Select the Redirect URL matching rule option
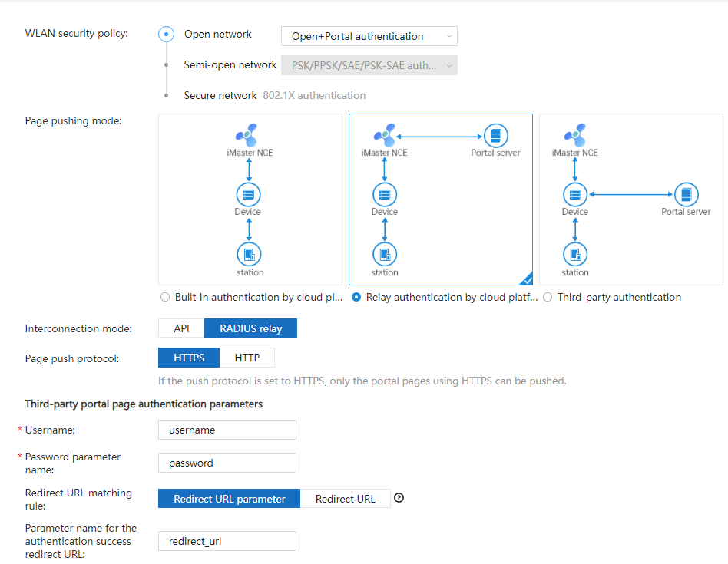Image resolution: width=728 pixels, height=564 pixels. [x=345, y=499]
